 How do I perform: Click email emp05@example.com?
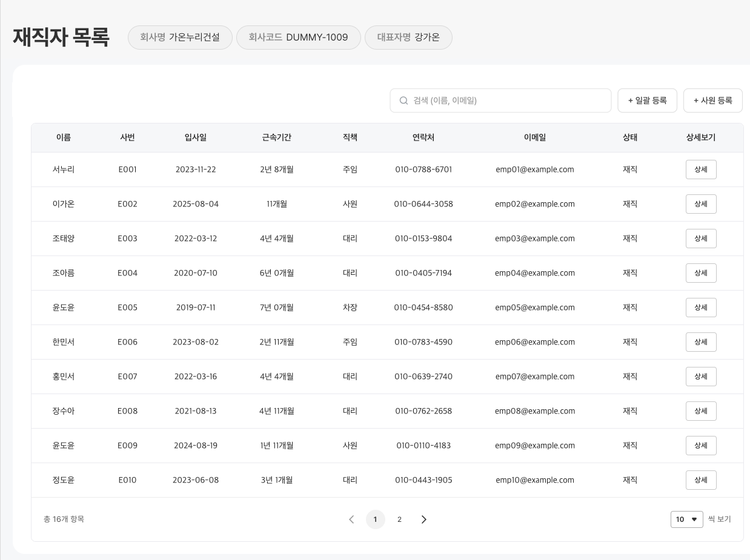point(535,308)
